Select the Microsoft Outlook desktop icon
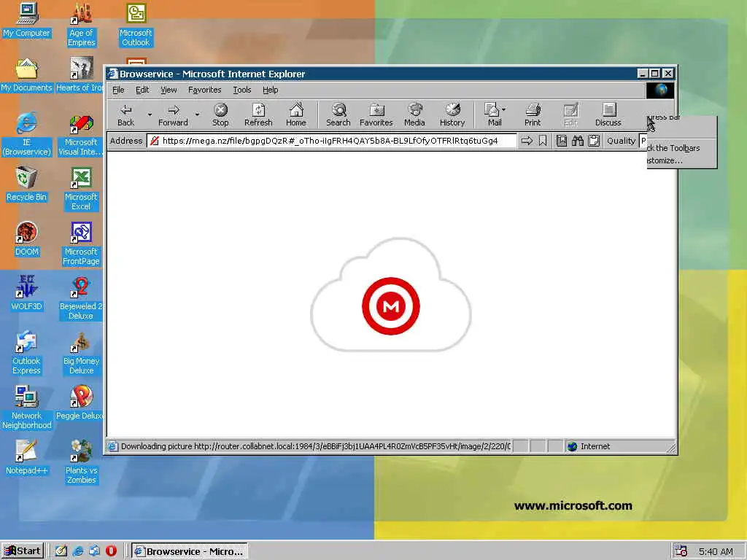747x560 pixels. point(136,25)
